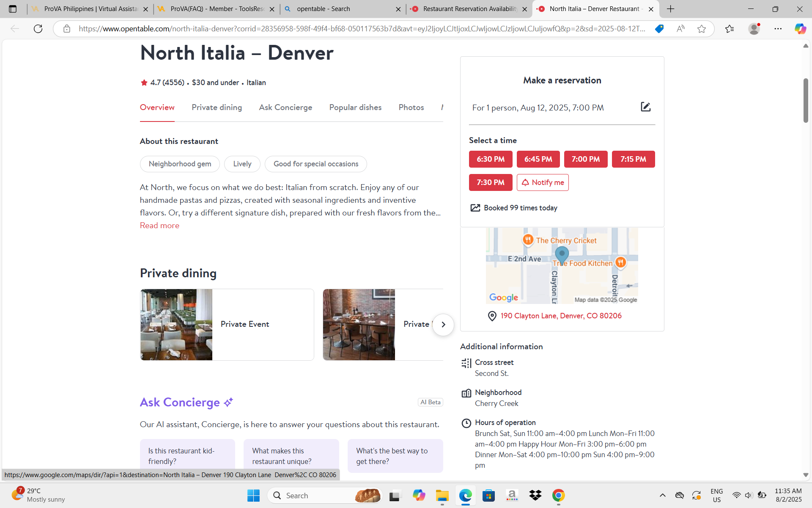
Task: Ask Is this restaurant kid-friendly
Action: (x=187, y=456)
